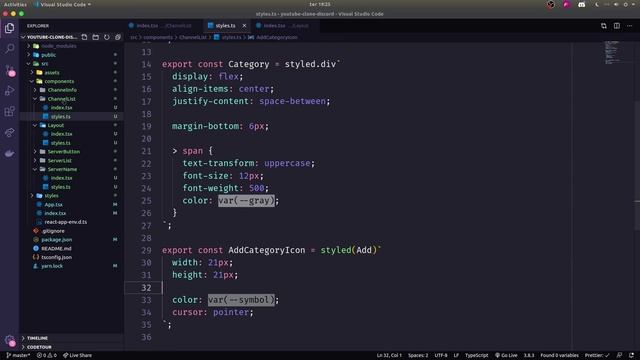Open yarn.lock file

tap(71, 266)
